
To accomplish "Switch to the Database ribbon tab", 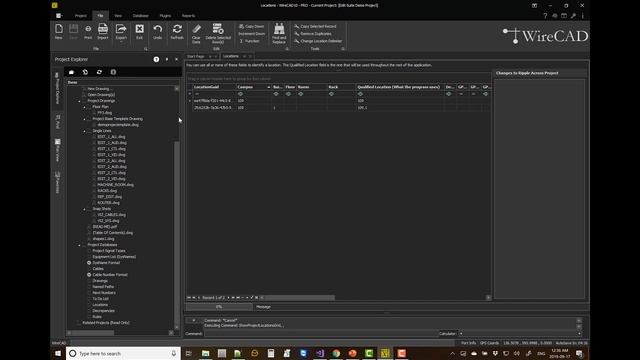I will point(140,16).
